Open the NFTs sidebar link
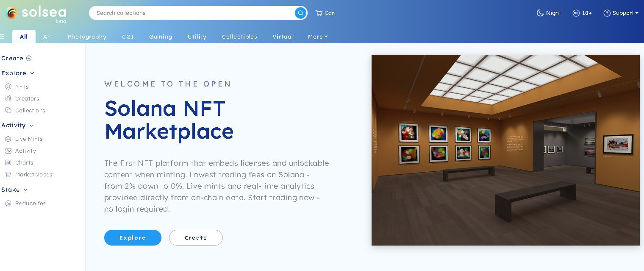This screenshot has height=271, width=644. point(22,87)
